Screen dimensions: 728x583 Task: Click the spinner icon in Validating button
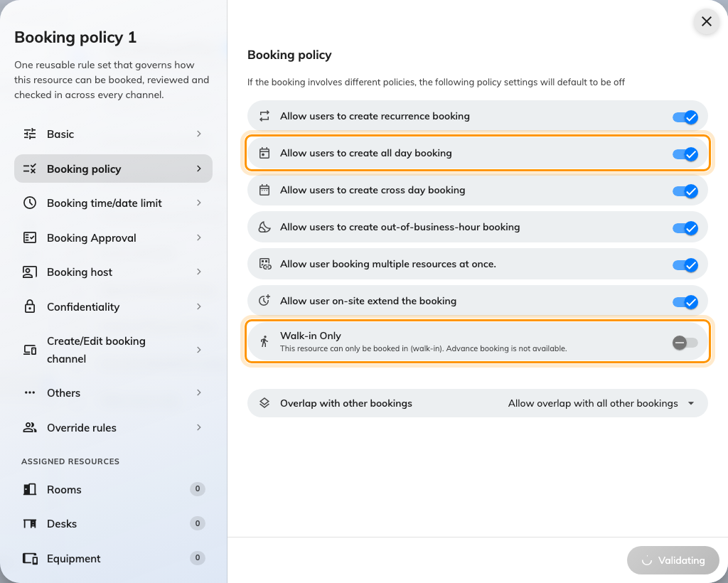pyautogui.click(x=647, y=561)
